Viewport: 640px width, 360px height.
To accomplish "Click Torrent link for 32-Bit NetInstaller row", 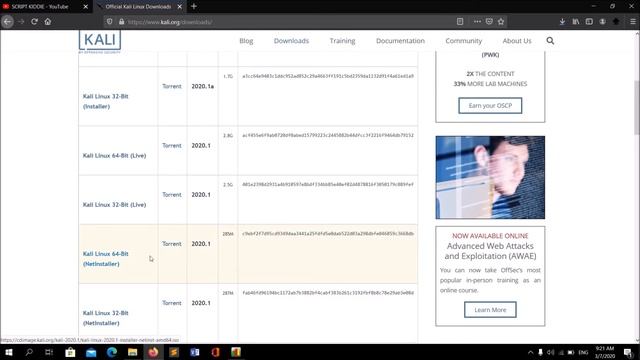I will (x=171, y=303).
